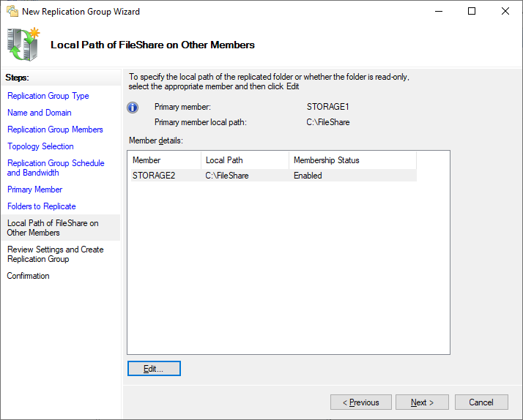The width and height of the screenshot is (523, 420).
Task: Click the wizard folder icon in title bar
Action: (12, 11)
